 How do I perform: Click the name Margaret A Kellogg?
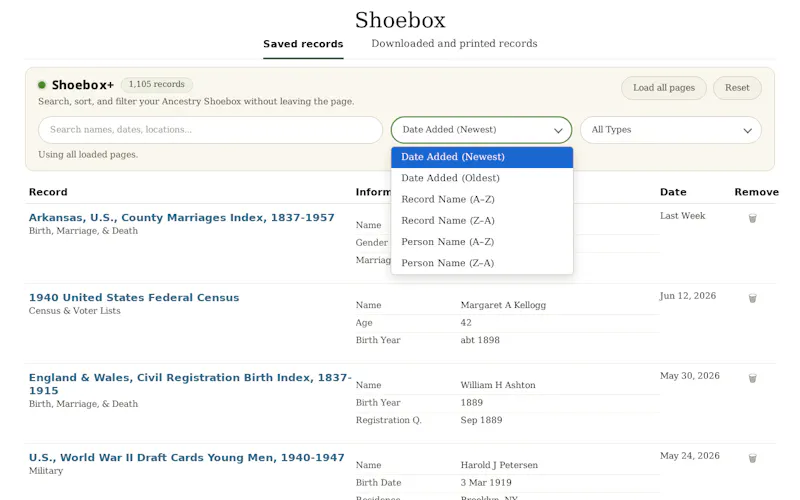click(x=503, y=305)
